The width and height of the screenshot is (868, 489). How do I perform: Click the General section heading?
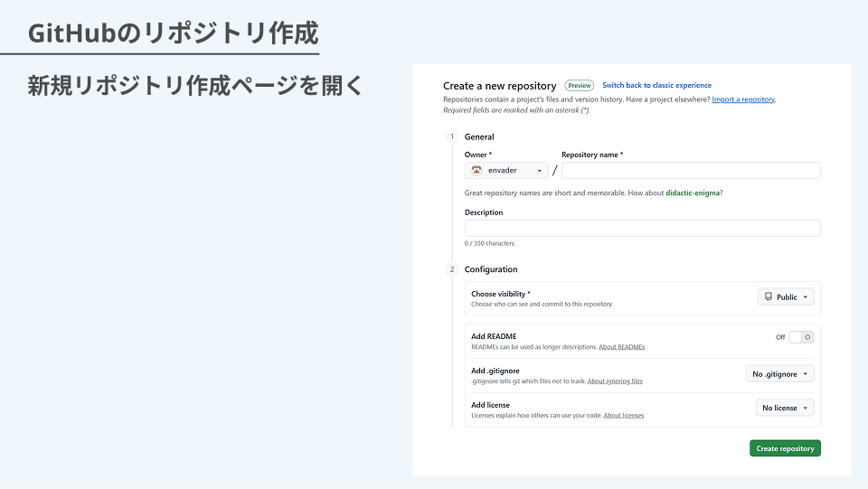(479, 136)
